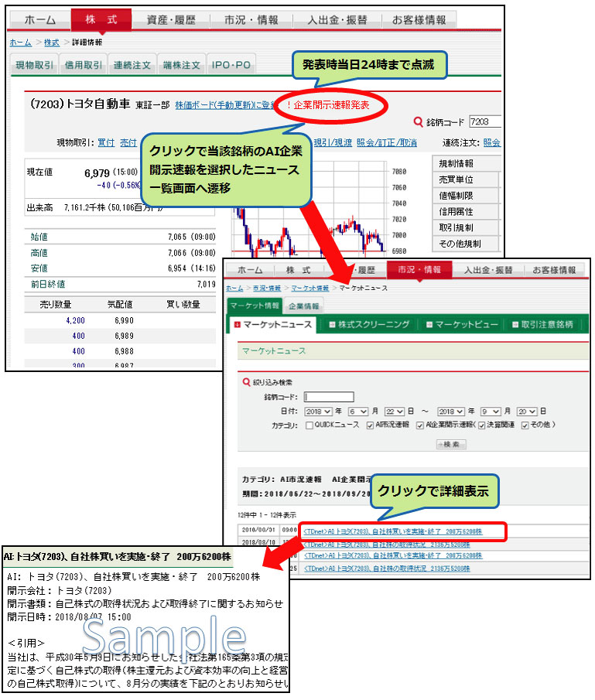
Task: Switch to the 現物取引 sub-tab
Action: 34,65
